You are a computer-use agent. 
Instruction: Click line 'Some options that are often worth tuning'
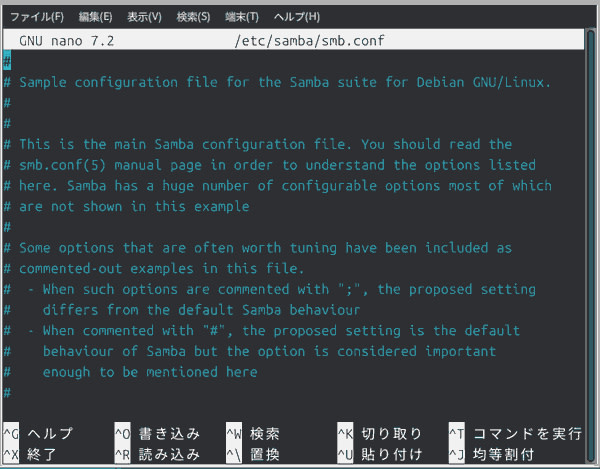click(x=258, y=248)
